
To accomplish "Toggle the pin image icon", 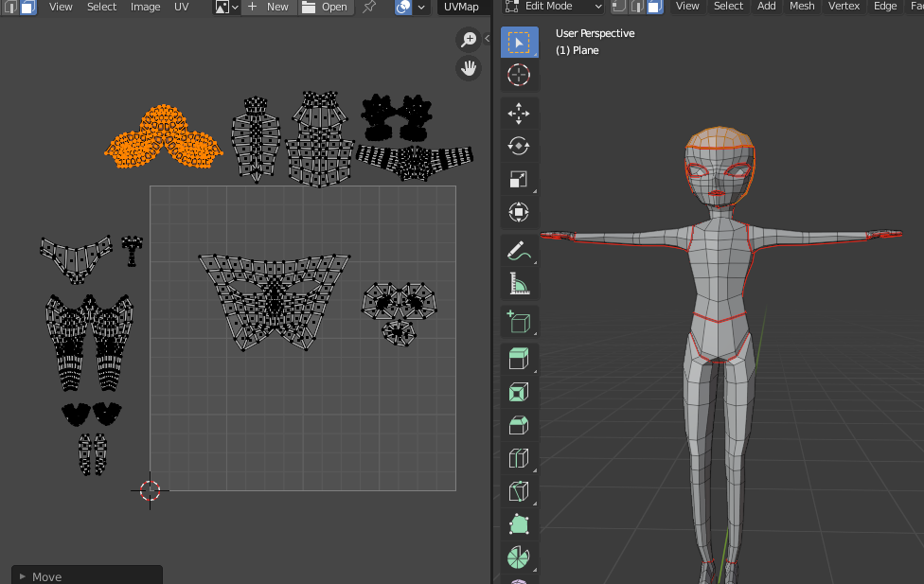I will (x=369, y=7).
